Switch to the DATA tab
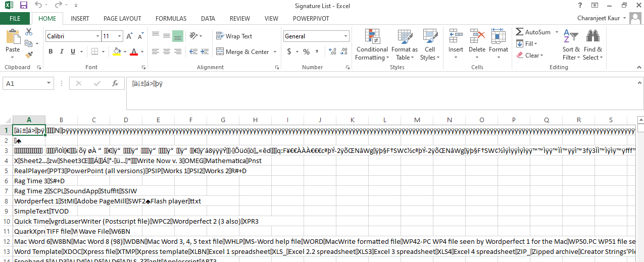 208,19
